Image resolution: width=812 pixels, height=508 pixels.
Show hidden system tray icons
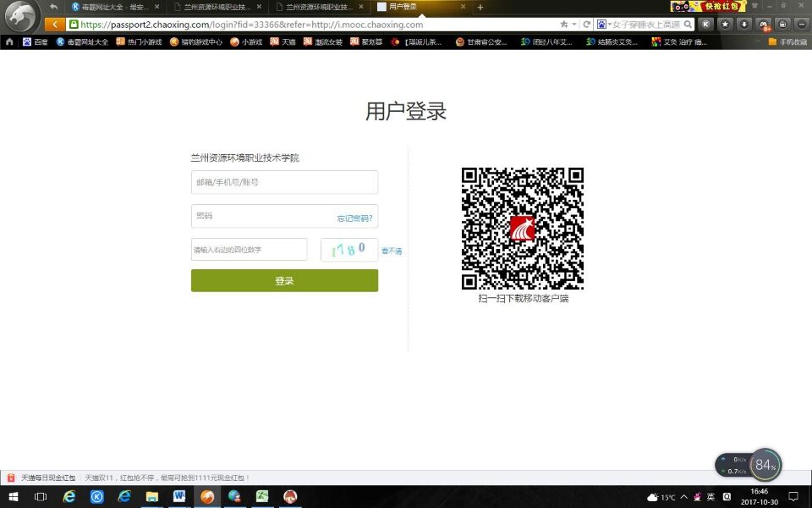(684, 497)
